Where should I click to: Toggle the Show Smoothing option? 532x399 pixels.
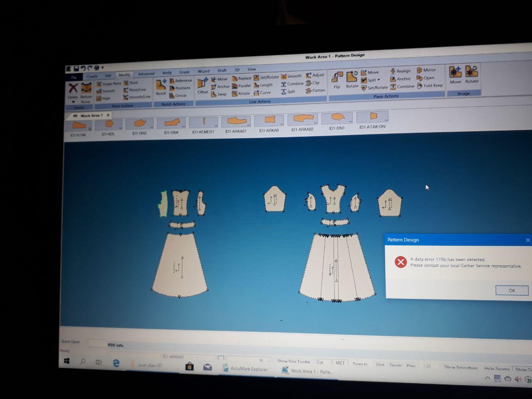[461, 367]
